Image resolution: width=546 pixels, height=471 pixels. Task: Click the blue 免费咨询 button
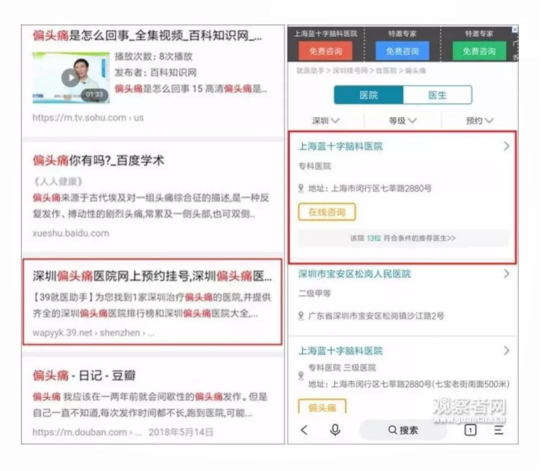coord(402,51)
